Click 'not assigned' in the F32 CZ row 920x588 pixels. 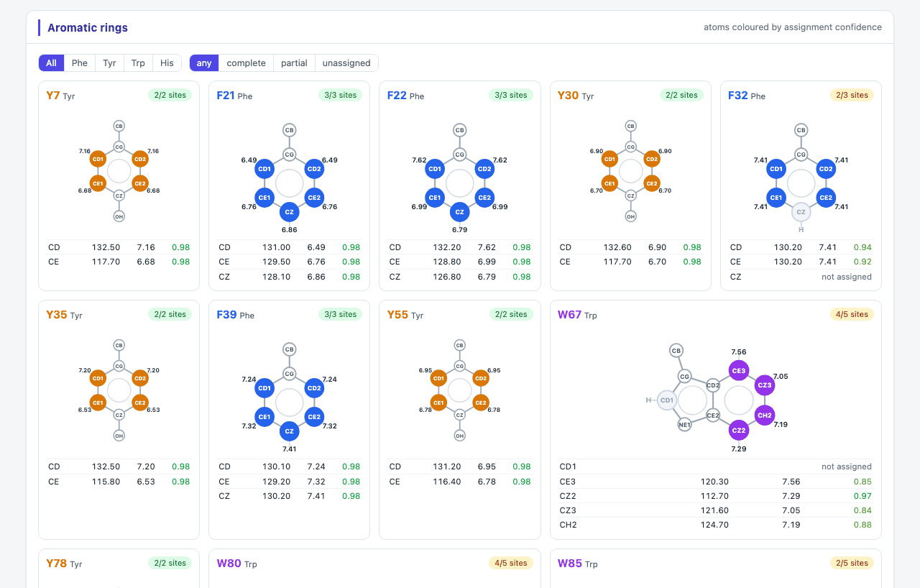pos(847,277)
